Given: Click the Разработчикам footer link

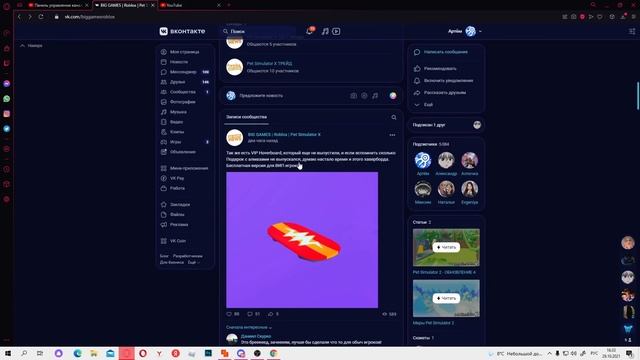Looking at the screenshot, I should 187,256.
